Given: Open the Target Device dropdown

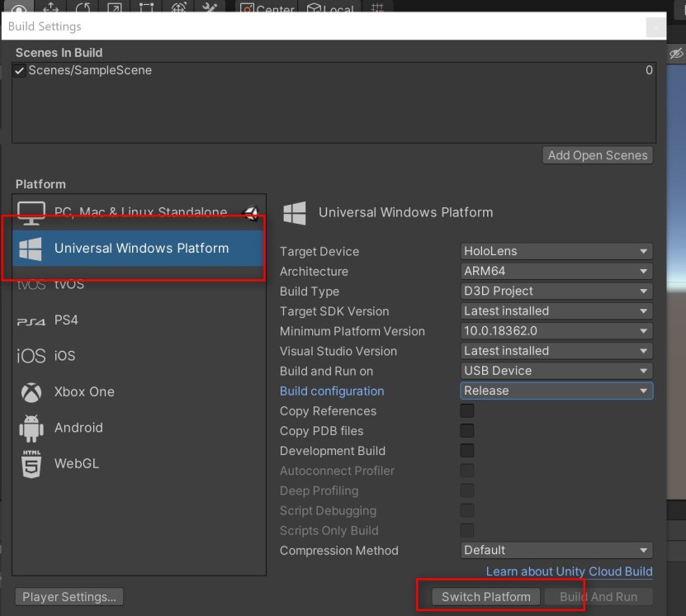Looking at the screenshot, I should pos(556,251).
